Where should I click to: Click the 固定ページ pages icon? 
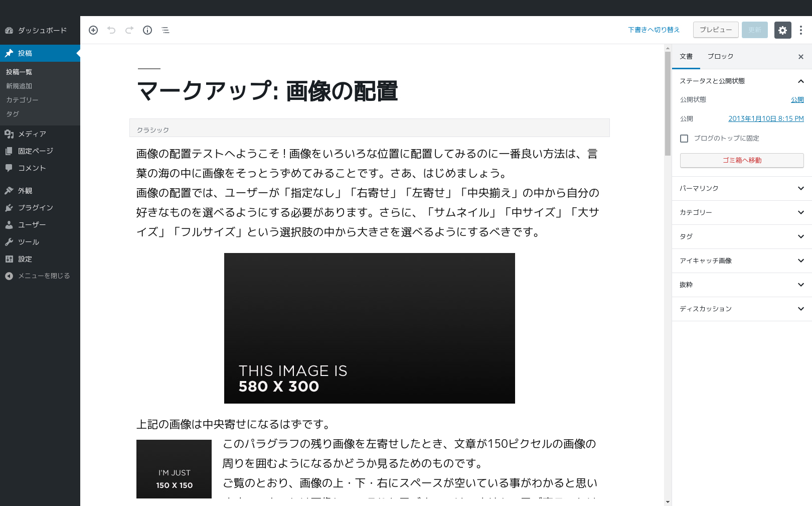(9, 151)
